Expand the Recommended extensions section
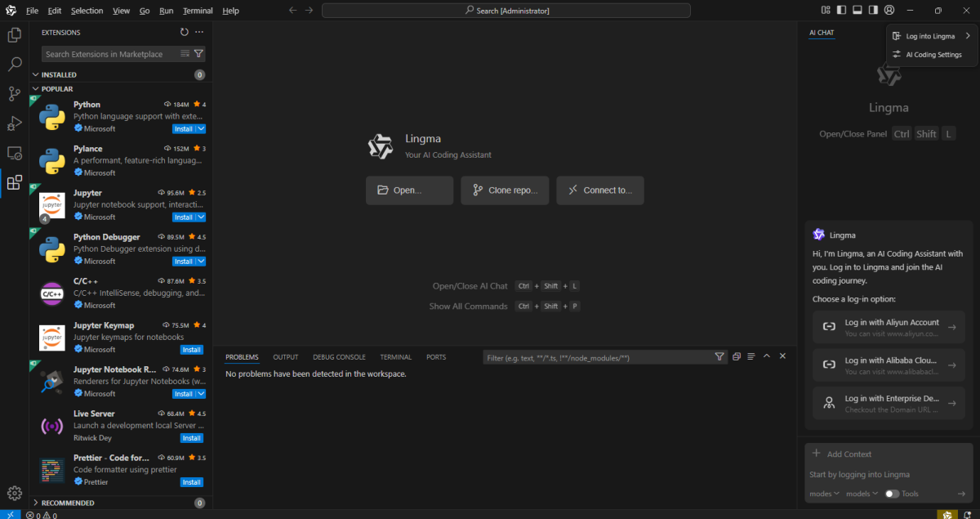980x519 pixels. (68, 503)
